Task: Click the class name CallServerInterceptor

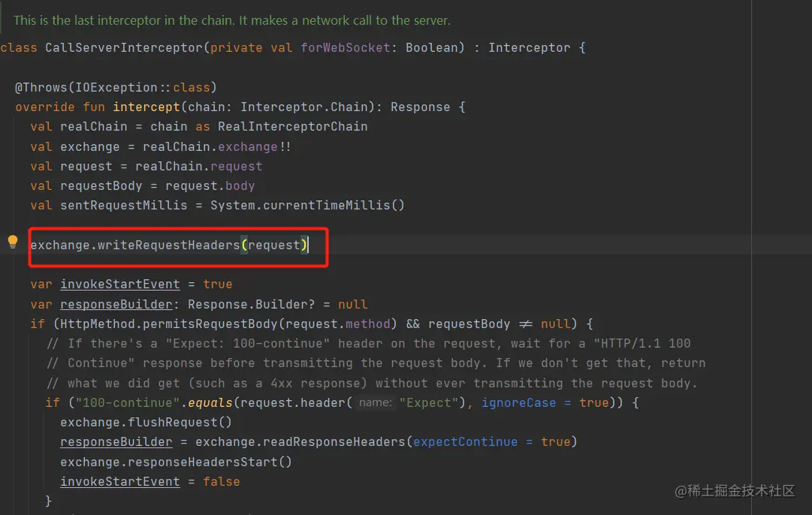Action: [124, 47]
